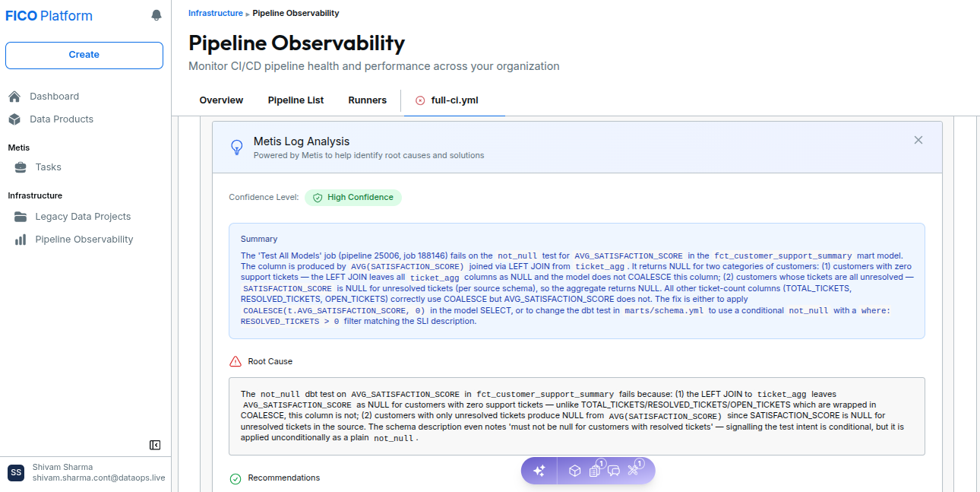
Task: Click the Root Cause warning triangle icon
Action: pos(236,361)
